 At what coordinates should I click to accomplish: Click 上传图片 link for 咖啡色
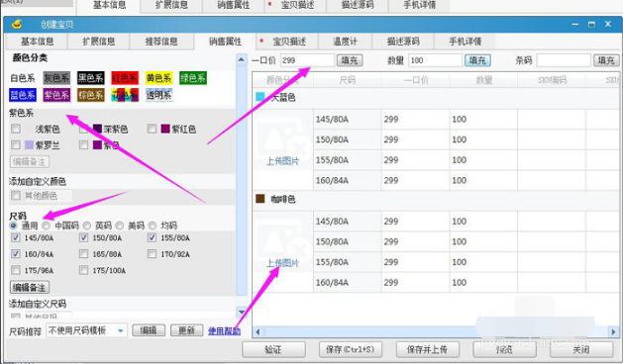(282, 263)
